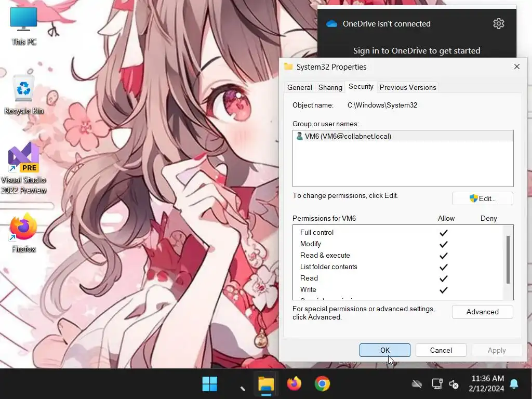Image resolution: width=532 pixels, height=399 pixels.
Task: Click the 'Permissions for VM6' heading
Action: tap(324, 218)
